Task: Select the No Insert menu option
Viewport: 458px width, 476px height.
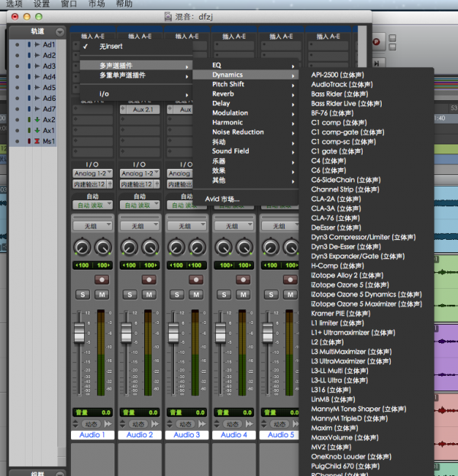Action: click(x=136, y=47)
